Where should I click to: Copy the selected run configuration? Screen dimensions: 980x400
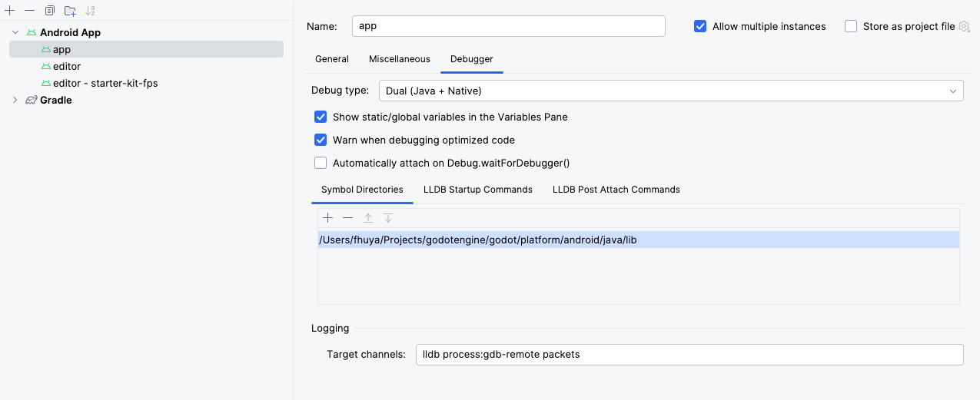tap(50, 11)
